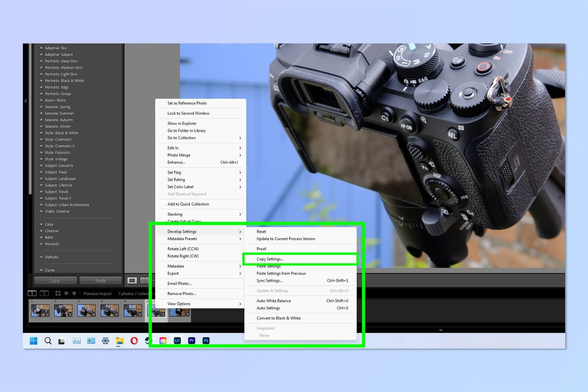
Task: Click the Copy button above the filmstrip
Action: (55, 280)
